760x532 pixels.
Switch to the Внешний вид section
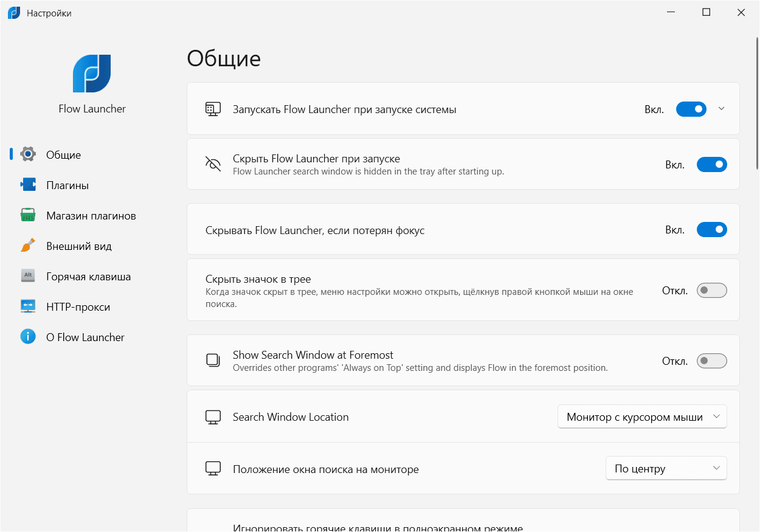click(79, 246)
